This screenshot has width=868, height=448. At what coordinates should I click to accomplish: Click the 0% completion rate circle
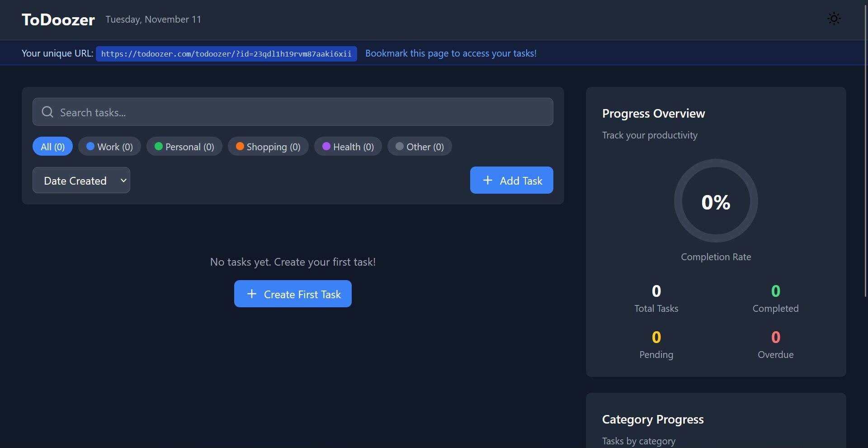pos(716,201)
